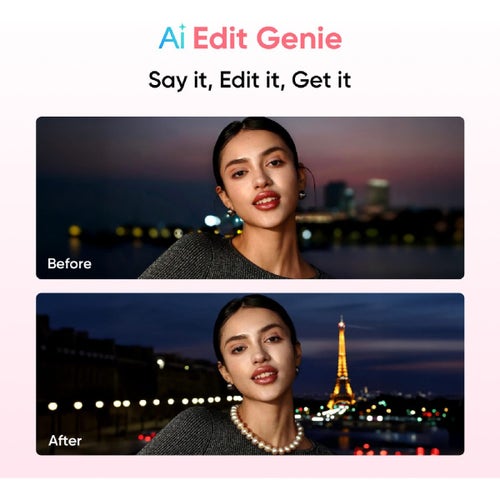
Task: Click the row of white street lights in After photo
Action: tap(145, 403)
